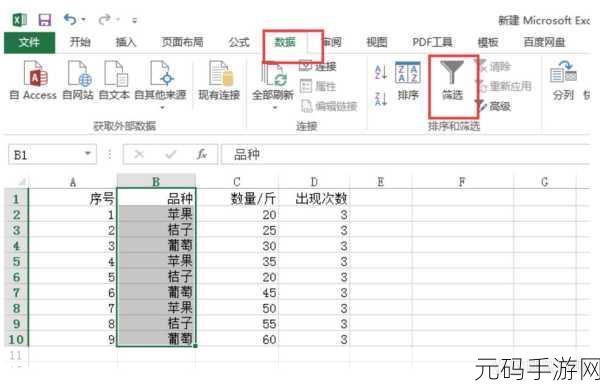Sort ascending A to Z
600x388 pixels.
381,72
